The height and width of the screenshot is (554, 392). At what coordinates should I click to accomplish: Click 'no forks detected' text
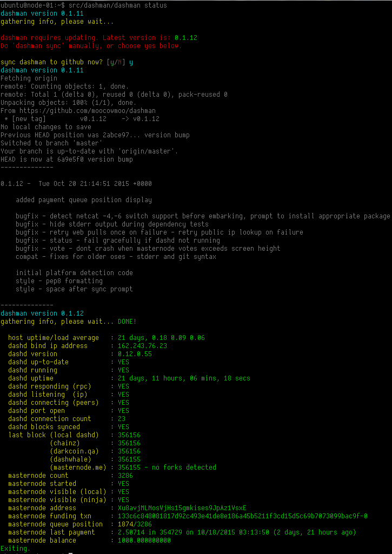184,468
